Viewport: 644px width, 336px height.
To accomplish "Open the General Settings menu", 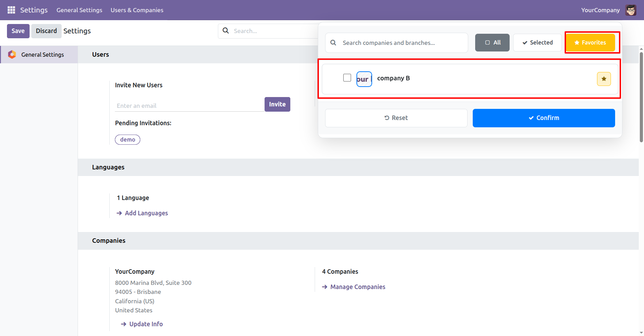I will (x=79, y=10).
